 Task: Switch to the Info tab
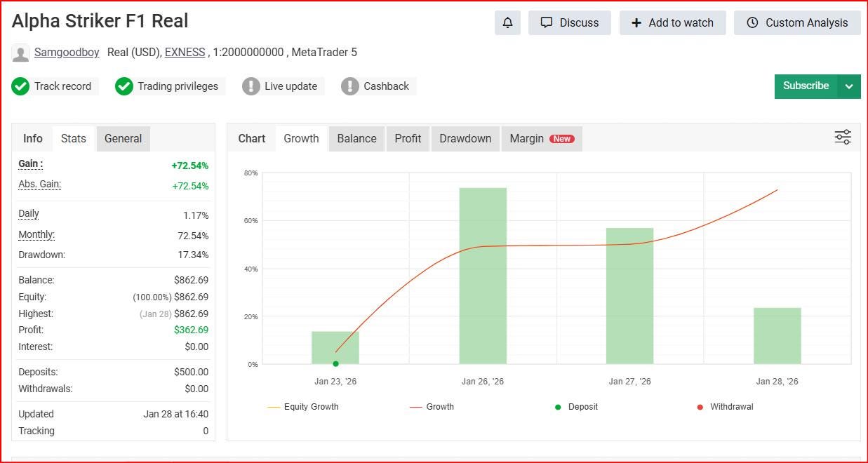[33, 138]
